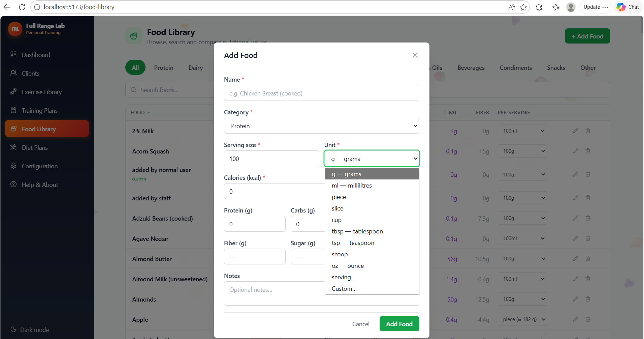Switch to the Protein category tab
This screenshot has height=339, width=644.
[164, 67]
